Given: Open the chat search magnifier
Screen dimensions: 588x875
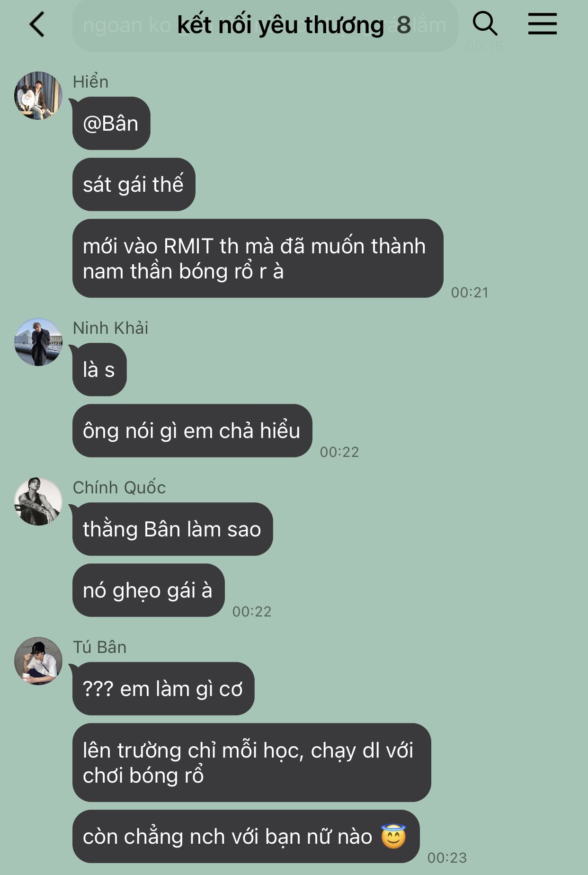Looking at the screenshot, I should [x=485, y=24].
